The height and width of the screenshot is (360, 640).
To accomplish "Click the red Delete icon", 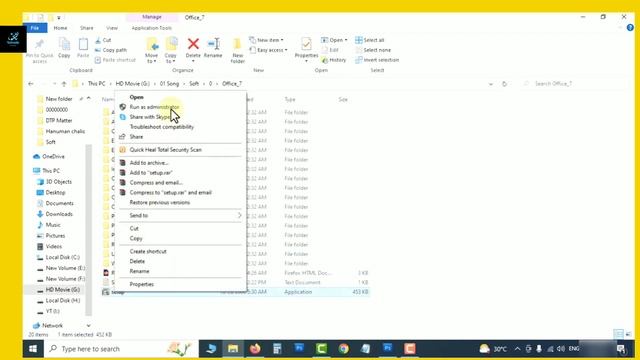I will coord(193,43).
